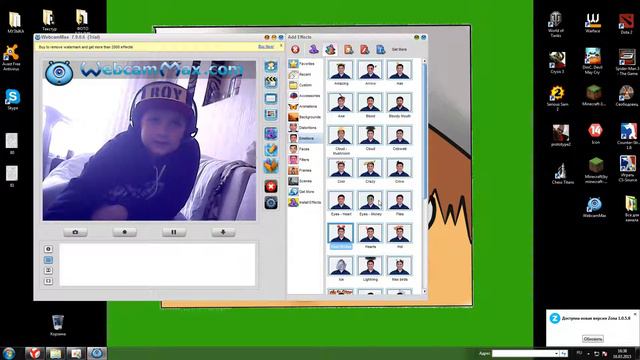The width and height of the screenshot is (640, 360).
Task: Apply the Blood effect thumbnail
Action: pos(370,102)
